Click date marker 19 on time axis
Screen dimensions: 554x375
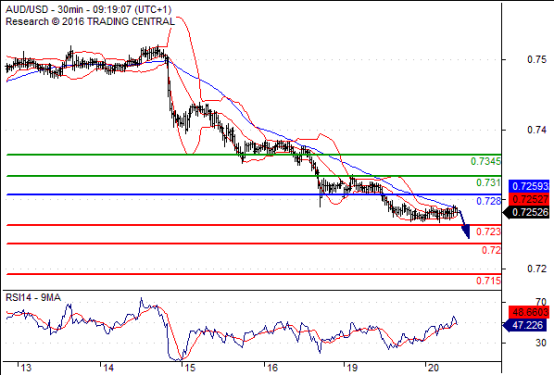pos(352,368)
